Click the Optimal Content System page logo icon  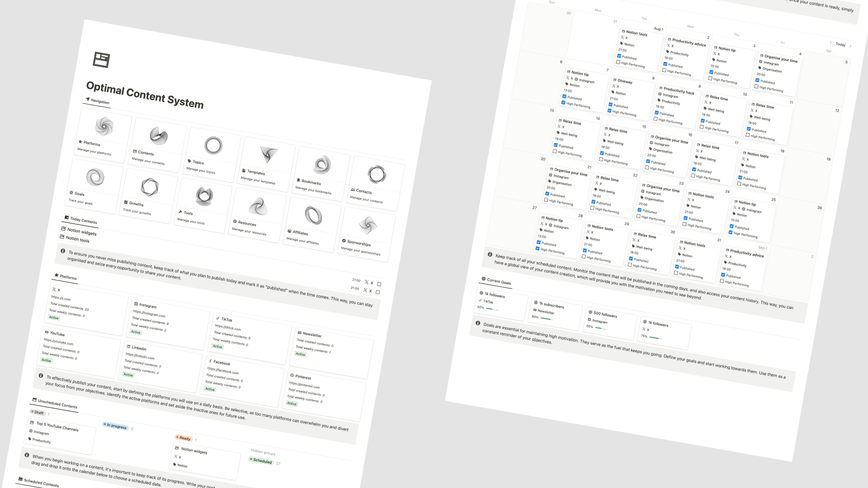coord(101,60)
